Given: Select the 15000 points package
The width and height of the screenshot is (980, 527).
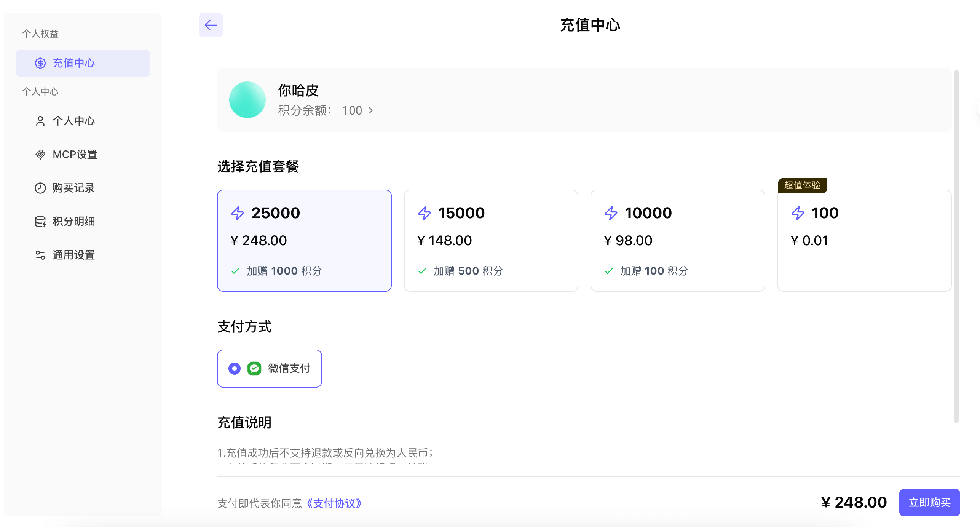Looking at the screenshot, I should (x=491, y=241).
